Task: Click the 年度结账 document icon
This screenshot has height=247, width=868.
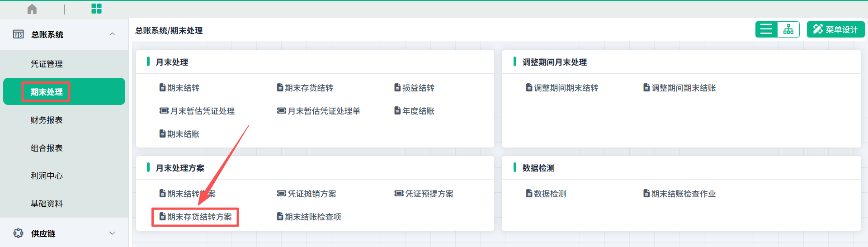Action: pos(397,111)
